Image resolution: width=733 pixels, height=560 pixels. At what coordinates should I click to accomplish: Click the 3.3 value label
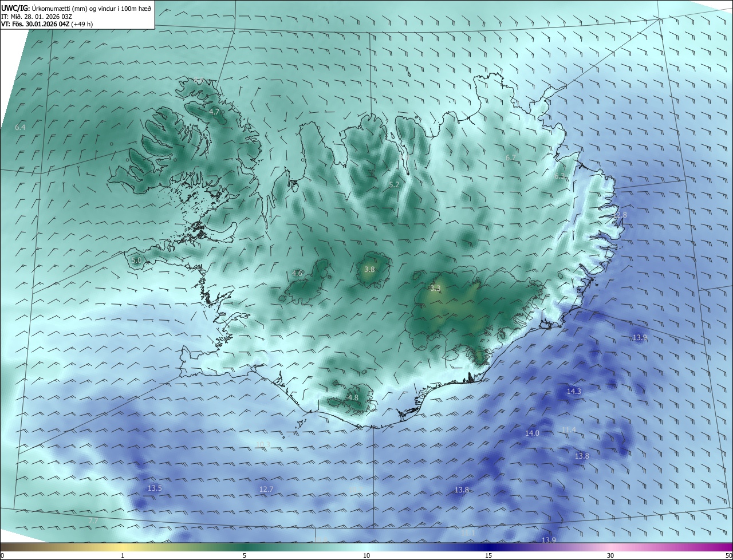click(435, 289)
